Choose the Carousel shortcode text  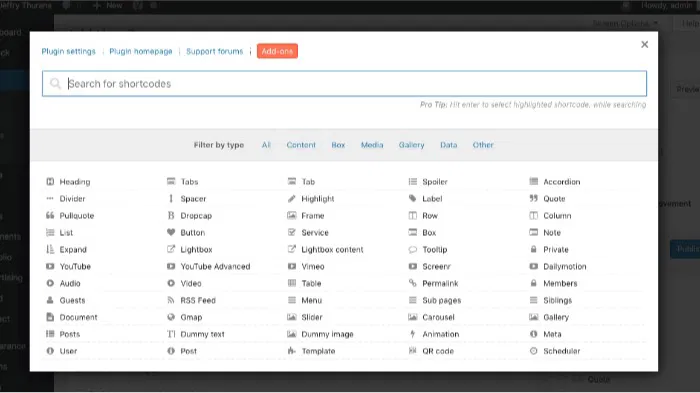[438, 317]
